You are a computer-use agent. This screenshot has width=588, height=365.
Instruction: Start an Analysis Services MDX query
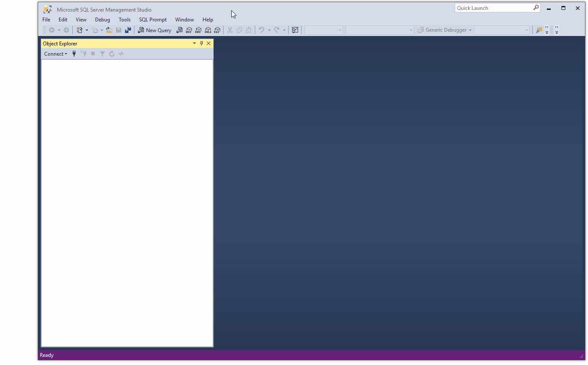coord(189,30)
